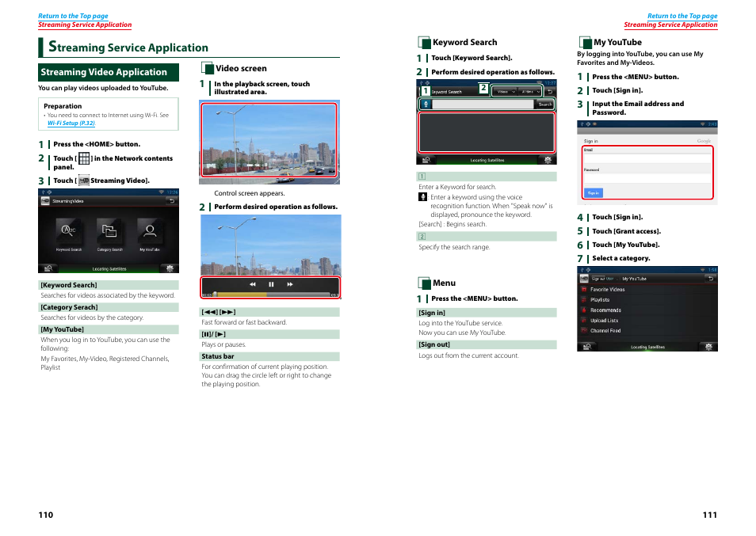Pause the video playback
The width and height of the screenshot is (756, 536).
271,284
